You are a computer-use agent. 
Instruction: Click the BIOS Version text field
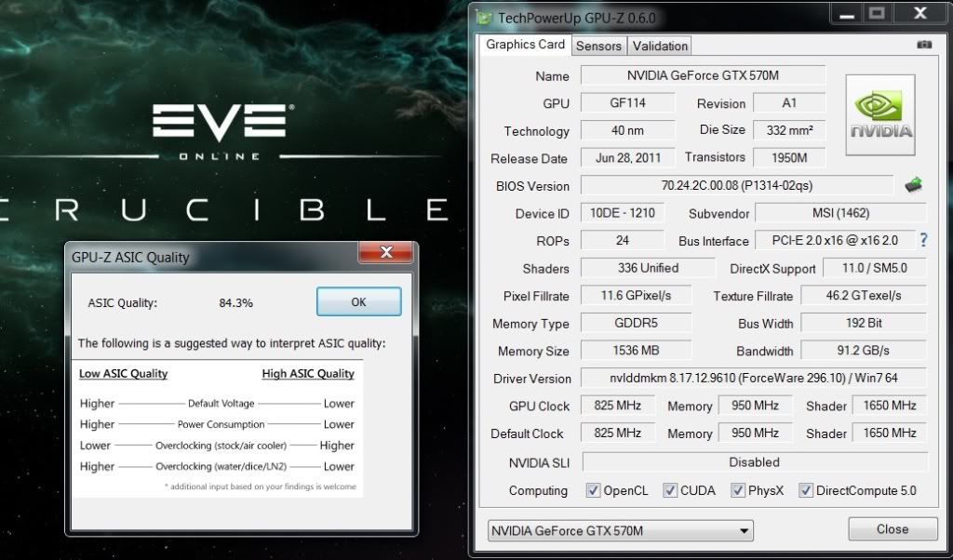click(x=738, y=185)
